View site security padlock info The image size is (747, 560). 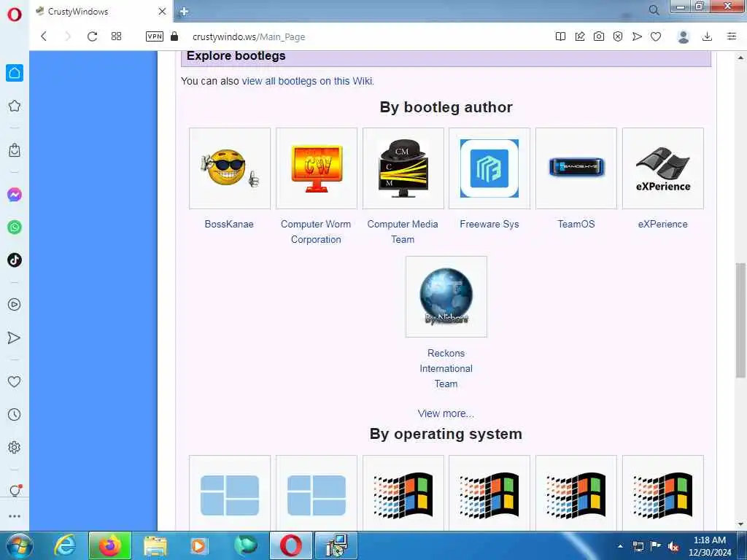pyautogui.click(x=174, y=36)
